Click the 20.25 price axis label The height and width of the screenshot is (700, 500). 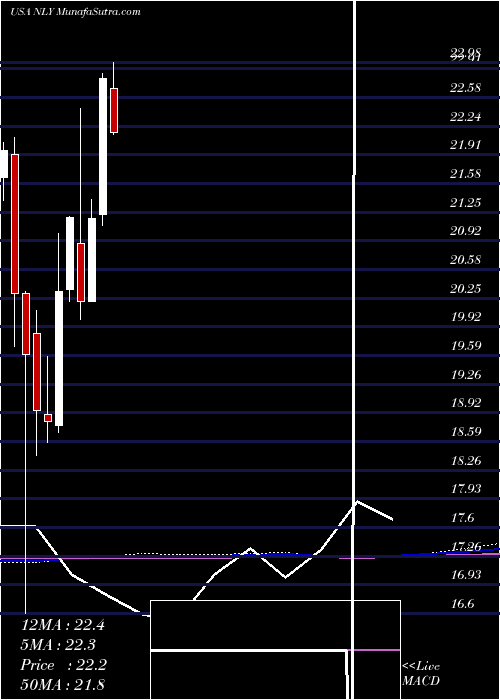(x=466, y=289)
